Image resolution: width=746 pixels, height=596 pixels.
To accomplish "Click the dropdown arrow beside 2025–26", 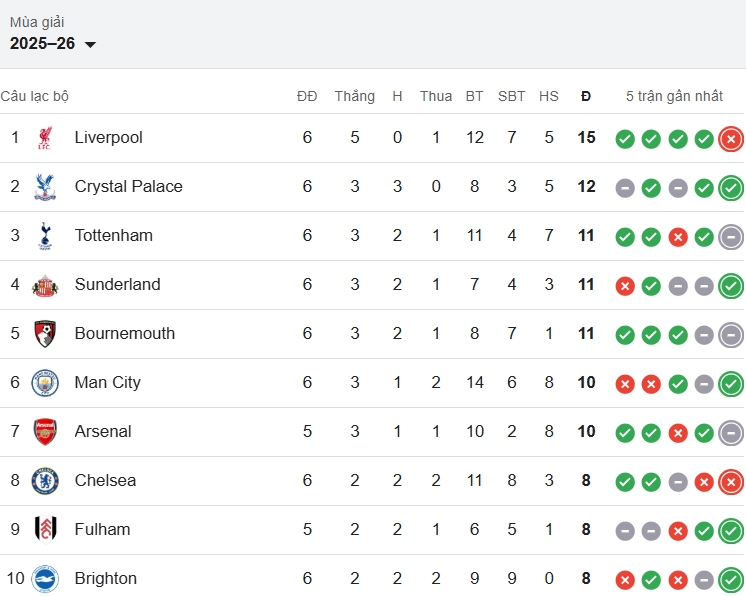I will point(90,45).
